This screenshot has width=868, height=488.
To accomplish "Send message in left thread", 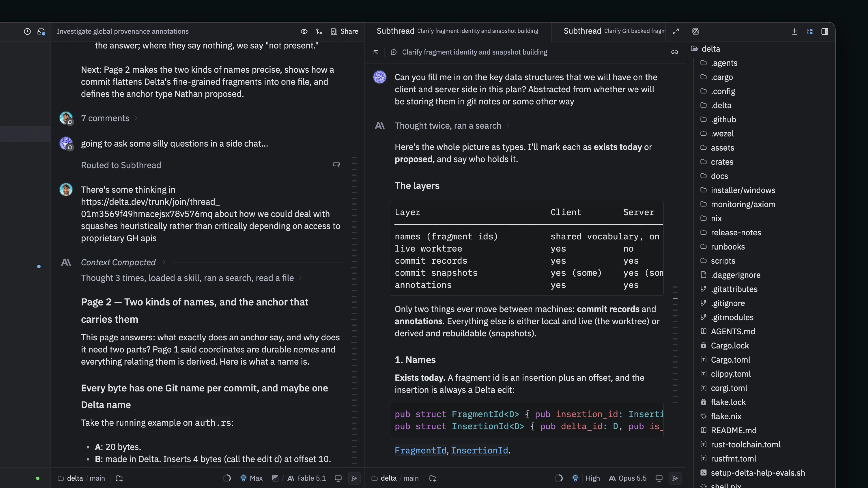I will tap(354, 478).
